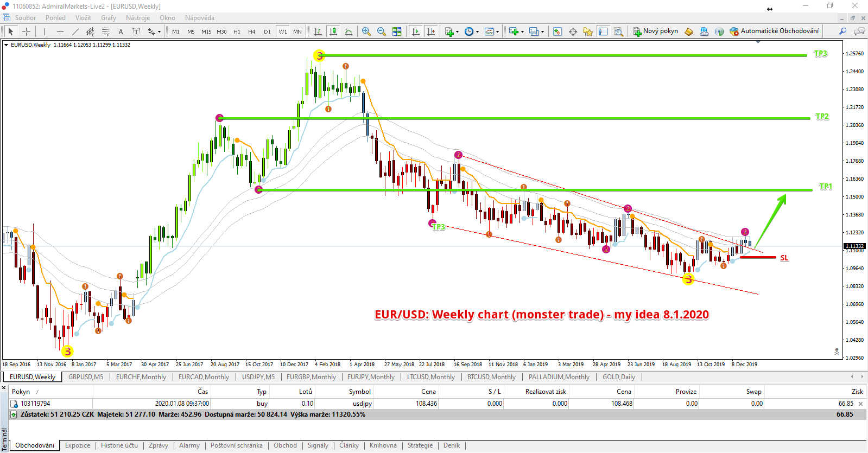Pick the Trendline drawing tool
Viewport: 868px width, 453px height.
click(x=75, y=31)
